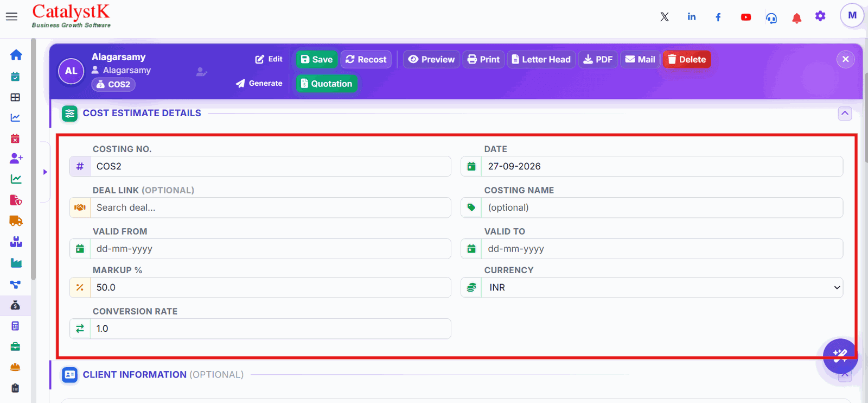
Task: Save the cost estimate
Action: tap(317, 59)
